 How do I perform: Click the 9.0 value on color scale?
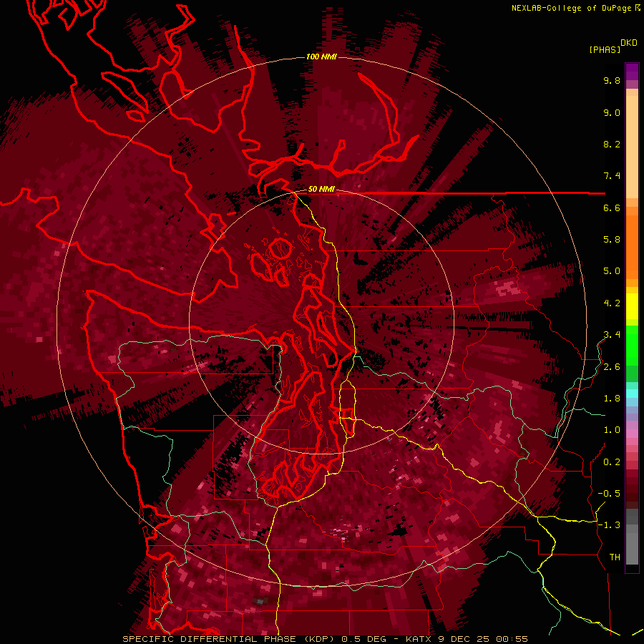tap(612, 112)
